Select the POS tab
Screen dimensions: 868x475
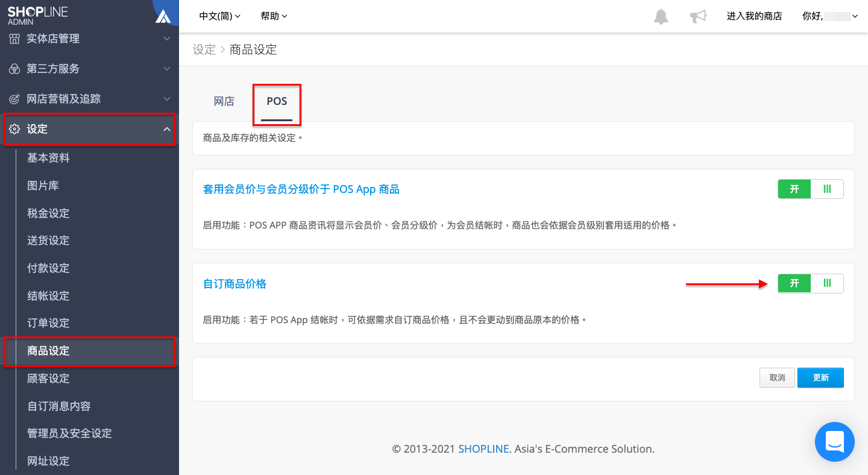277,101
